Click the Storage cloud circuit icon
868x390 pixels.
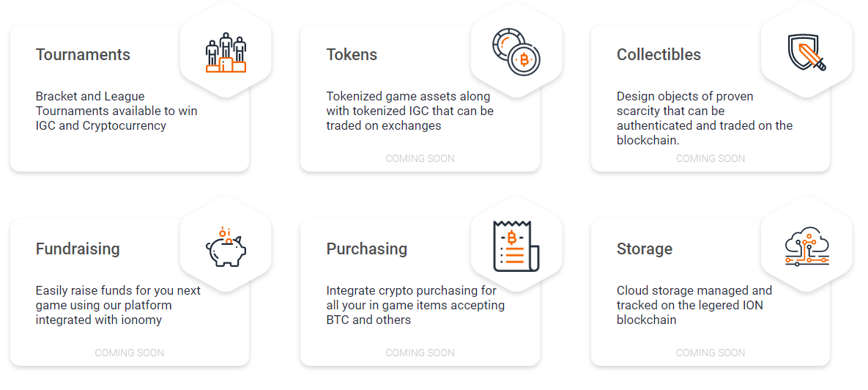pos(807,246)
